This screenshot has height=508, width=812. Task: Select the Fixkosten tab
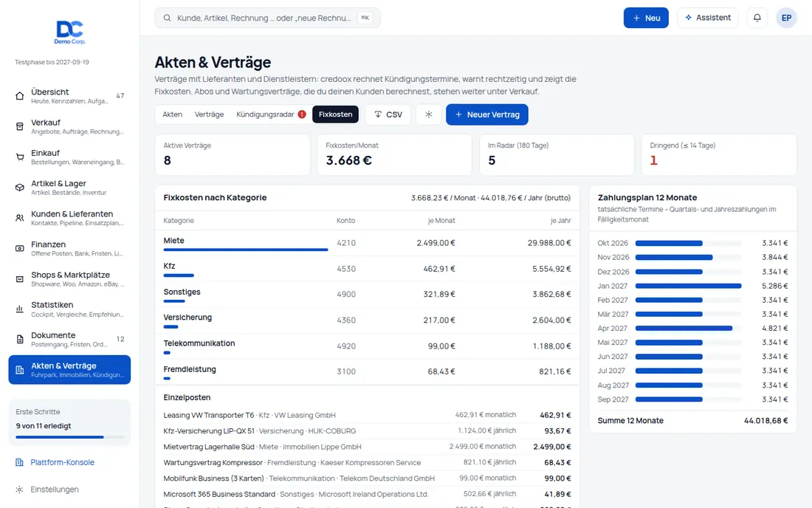336,114
